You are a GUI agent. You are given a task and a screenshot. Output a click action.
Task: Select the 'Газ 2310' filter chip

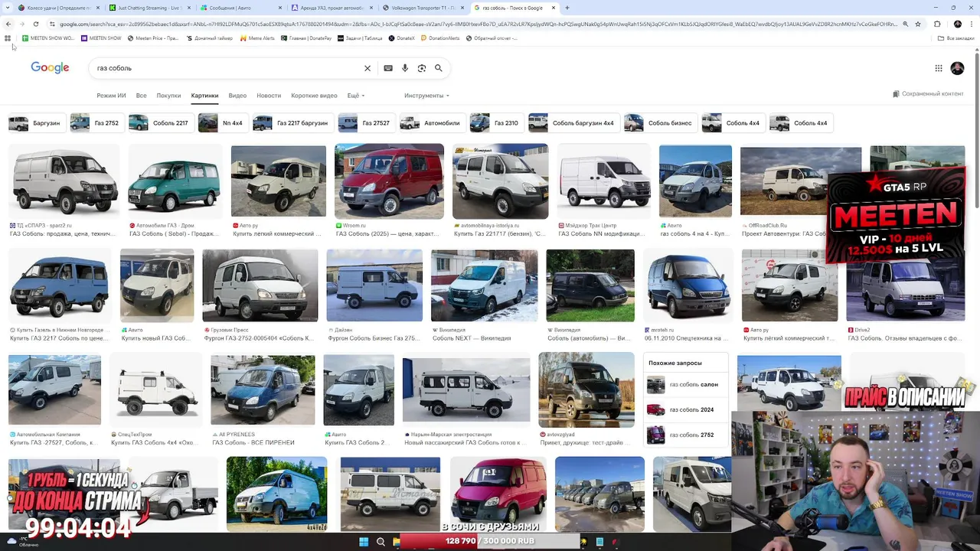pos(495,122)
